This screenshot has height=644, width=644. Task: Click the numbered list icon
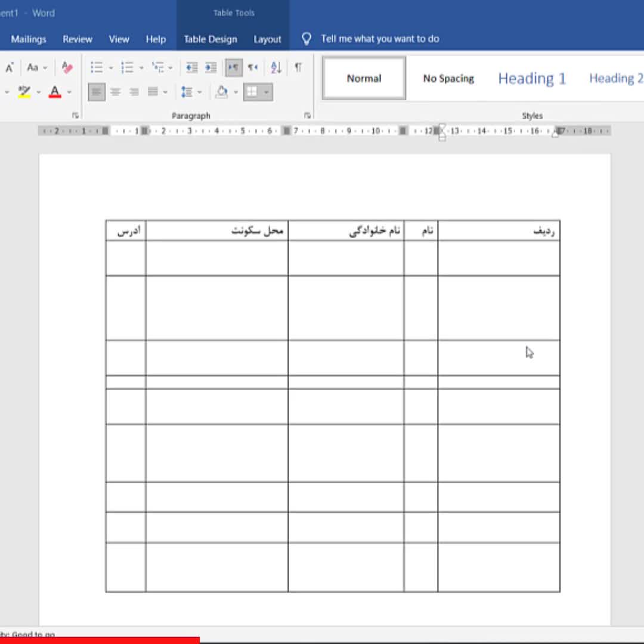[127, 67]
